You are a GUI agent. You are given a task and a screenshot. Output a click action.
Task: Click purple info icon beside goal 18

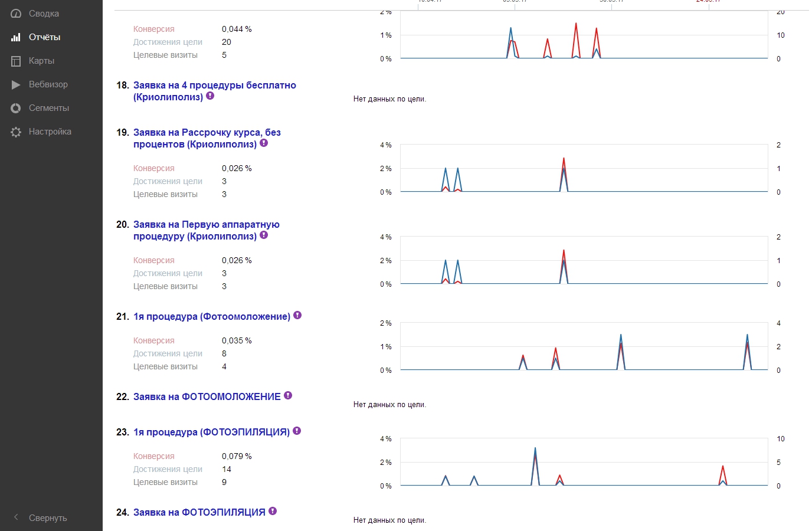pyautogui.click(x=210, y=96)
